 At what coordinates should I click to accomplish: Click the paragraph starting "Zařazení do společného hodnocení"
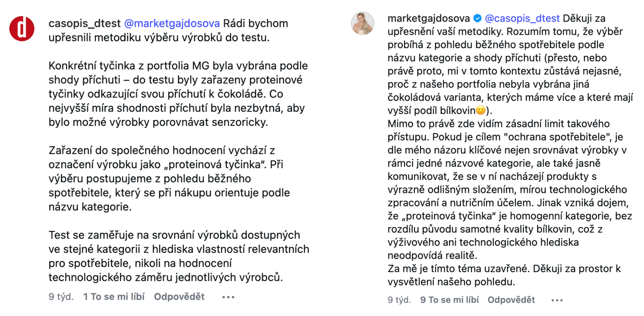169,179
